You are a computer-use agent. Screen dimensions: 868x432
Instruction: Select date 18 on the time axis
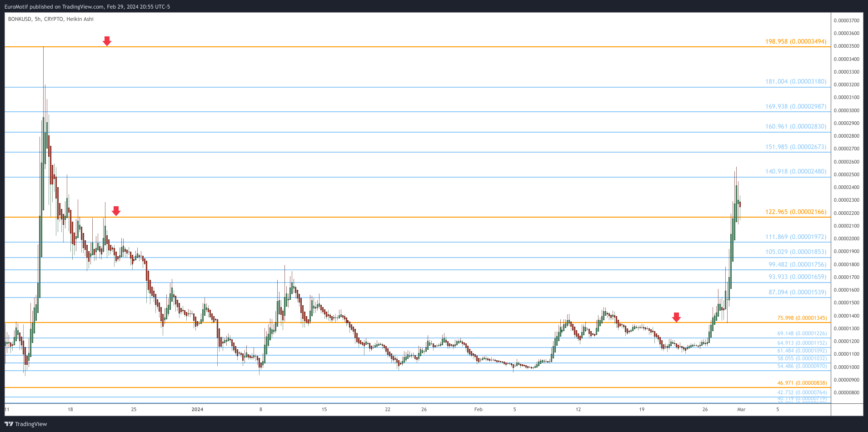(70, 409)
